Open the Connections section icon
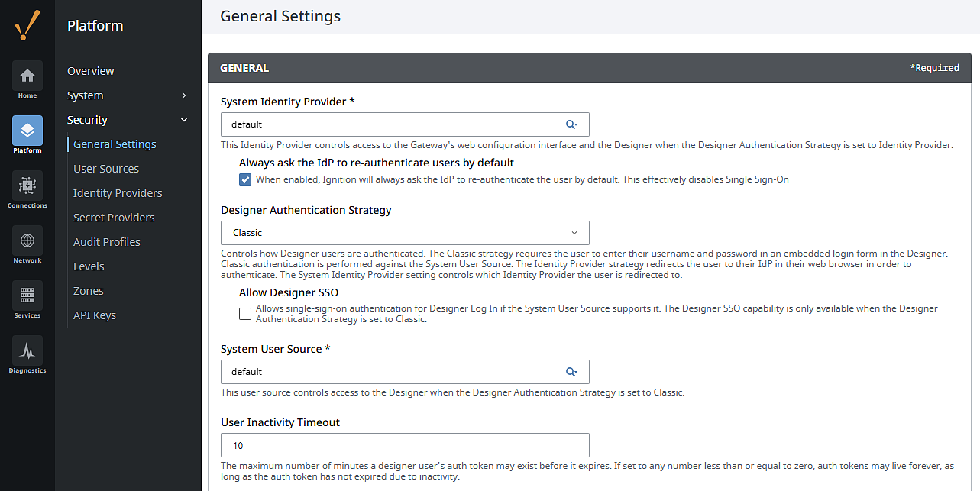Screen dimensions: 980x491 (27, 186)
